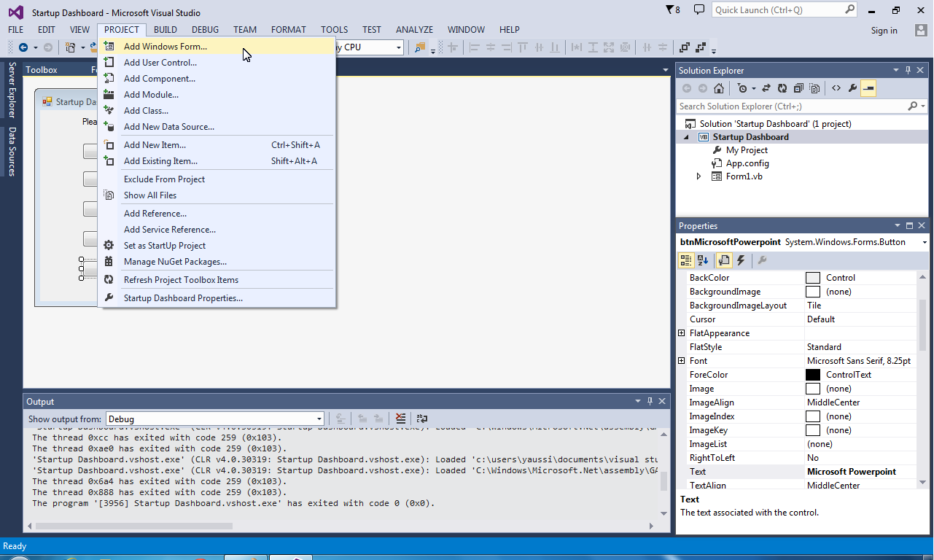Image resolution: width=934 pixels, height=560 pixels.
Task: Click the Pending Changes Filter clock icon
Action: pyautogui.click(x=742, y=88)
